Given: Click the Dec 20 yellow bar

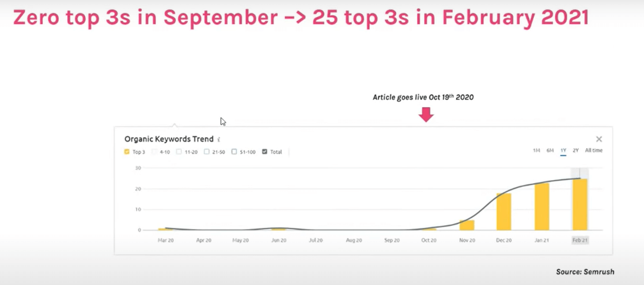Looking at the screenshot, I should 504,212.
